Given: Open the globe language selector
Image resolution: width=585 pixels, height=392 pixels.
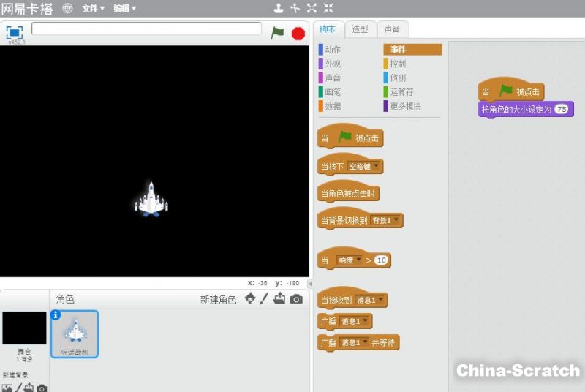Looking at the screenshot, I should 67,8.
